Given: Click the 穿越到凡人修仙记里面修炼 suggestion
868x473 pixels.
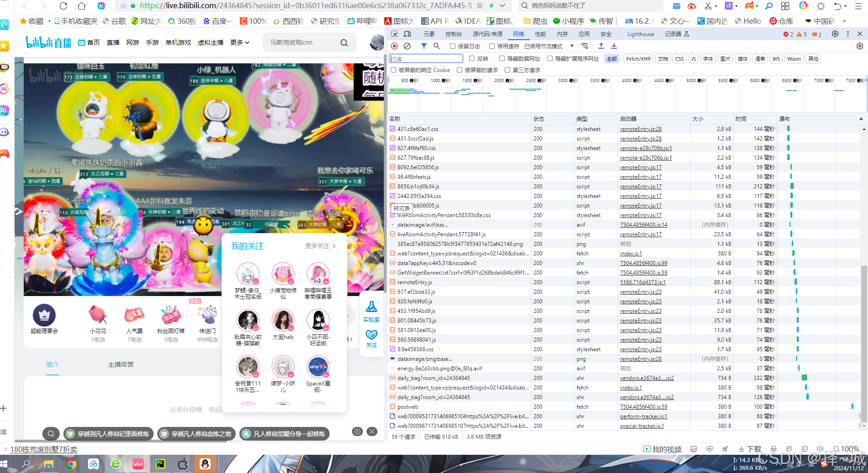Looking at the screenshot, I should click(x=108, y=434).
